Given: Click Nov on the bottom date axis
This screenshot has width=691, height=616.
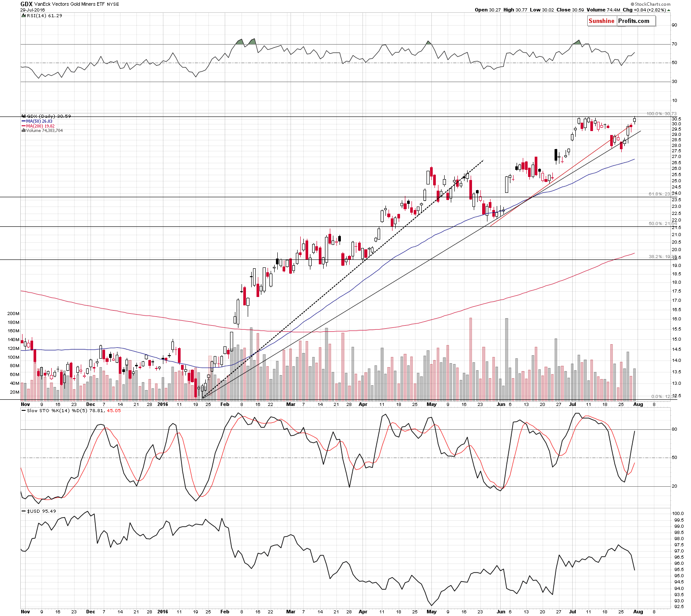Looking at the screenshot, I should click(x=25, y=612).
